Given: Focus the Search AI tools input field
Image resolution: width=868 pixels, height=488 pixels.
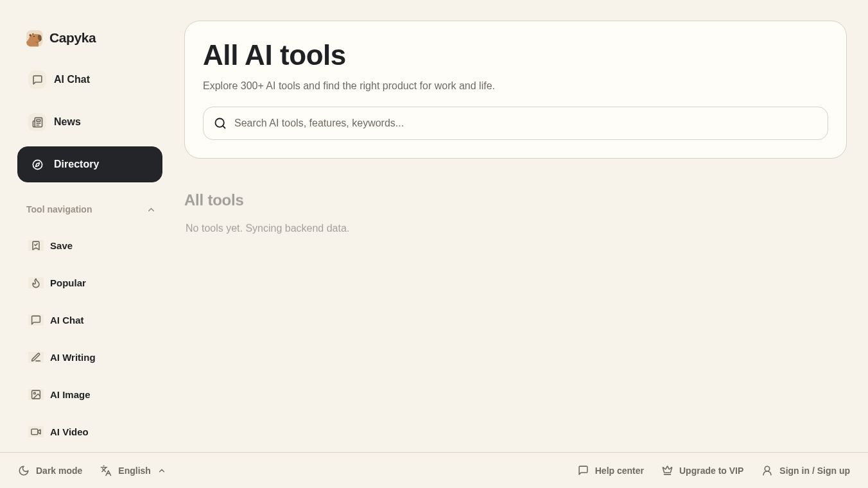Looking at the screenshot, I should pyautogui.click(x=516, y=123).
